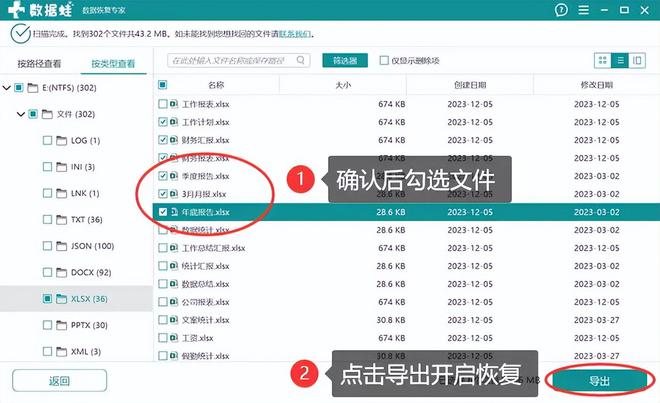Click the INI (3) folder icon

coord(61,167)
